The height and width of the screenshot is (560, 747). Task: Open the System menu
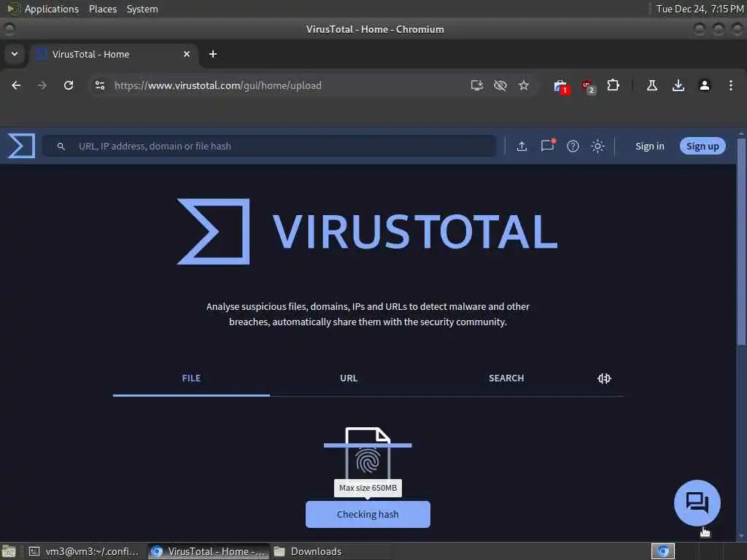(x=142, y=9)
